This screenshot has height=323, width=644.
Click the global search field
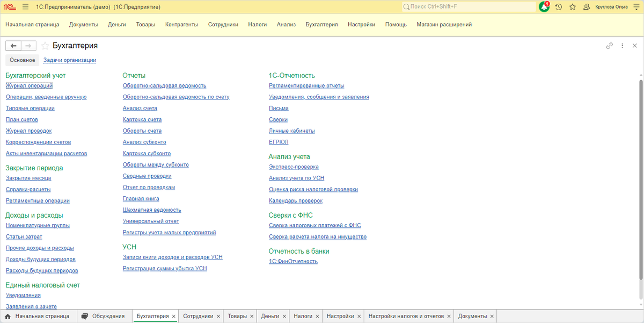468,7
